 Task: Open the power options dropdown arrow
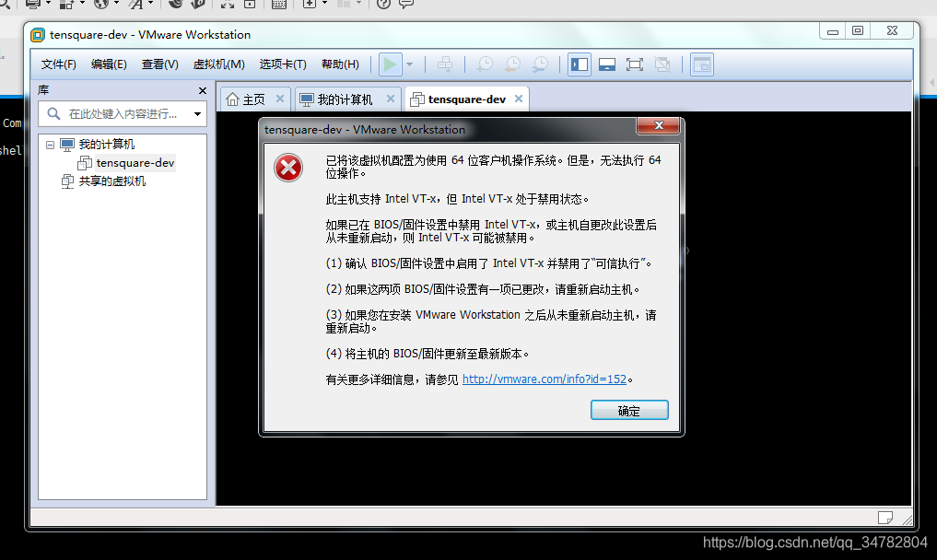point(410,64)
